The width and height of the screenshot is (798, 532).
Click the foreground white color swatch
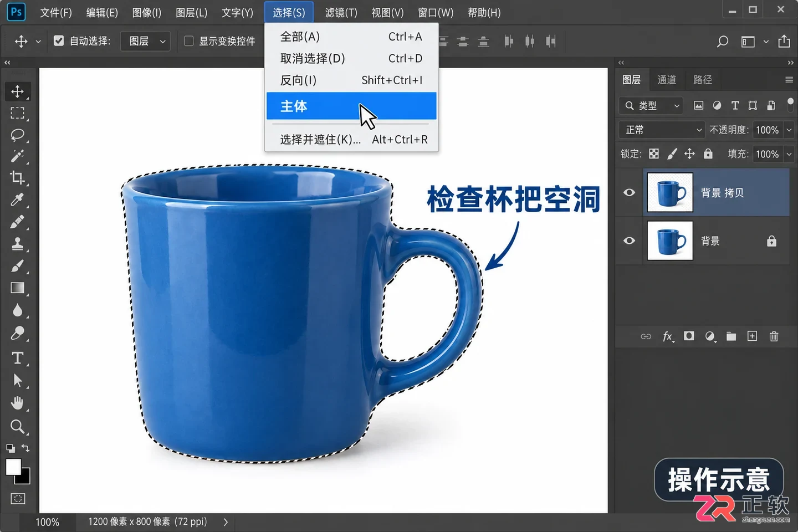pos(13,467)
